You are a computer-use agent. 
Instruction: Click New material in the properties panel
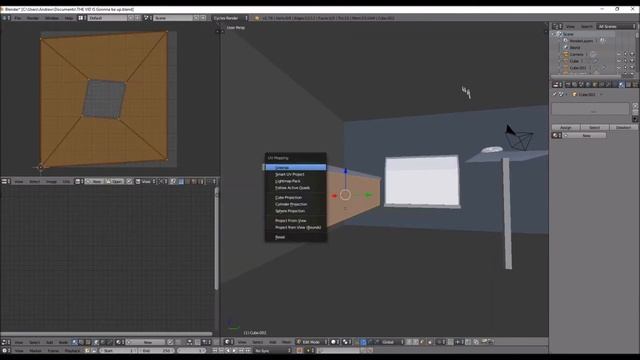point(584,135)
